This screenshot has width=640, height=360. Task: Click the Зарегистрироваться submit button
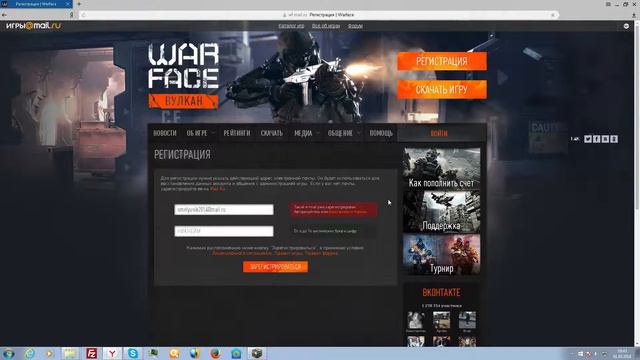pos(276,267)
